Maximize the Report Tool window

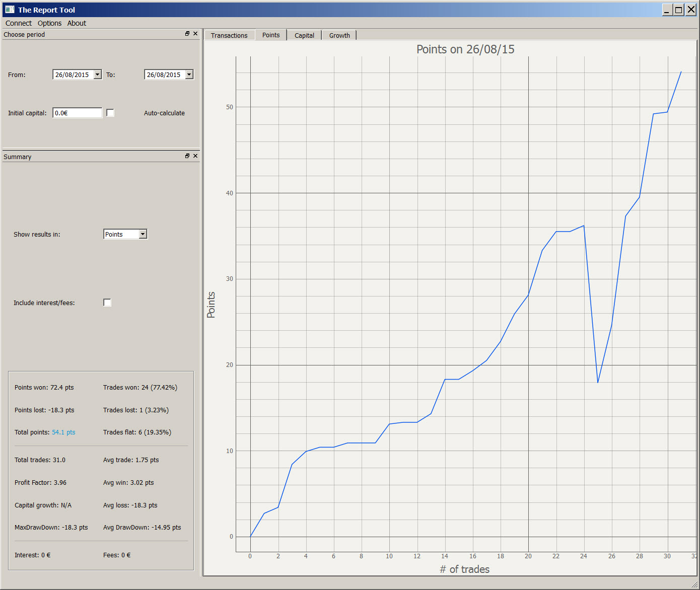coord(679,10)
